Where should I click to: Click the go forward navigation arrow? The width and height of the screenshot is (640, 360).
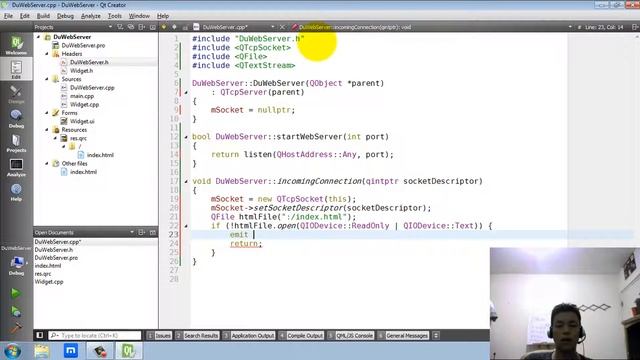coord(174,27)
